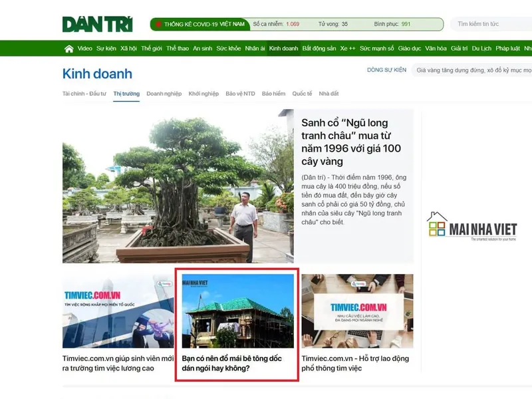Open the Giáo dục section
This screenshot has width=532, height=399.
(x=410, y=49)
